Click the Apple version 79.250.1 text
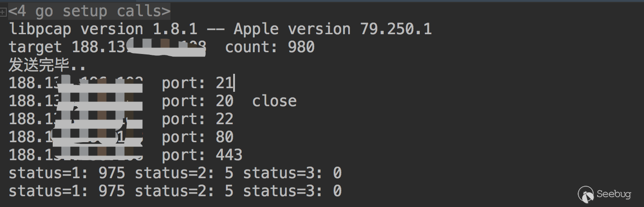 click(332, 29)
